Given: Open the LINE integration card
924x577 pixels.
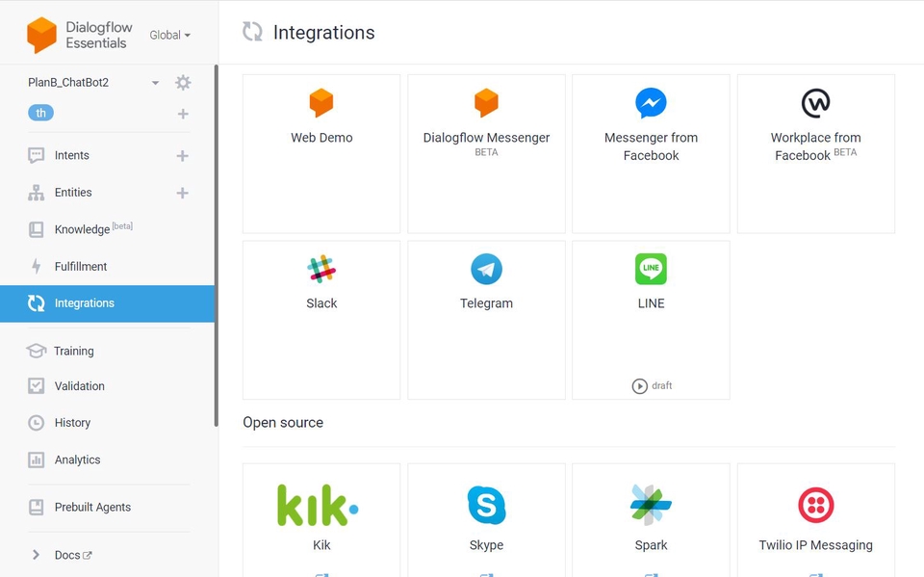Looking at the screenshot, I should [x=652, y=321].
